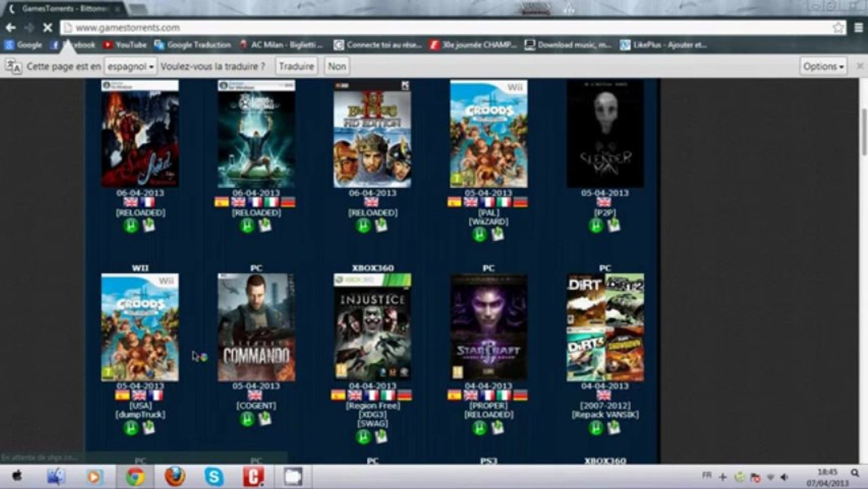
Task: Open the 30e journée CHAMP bookmark
Action: (473, 45)
